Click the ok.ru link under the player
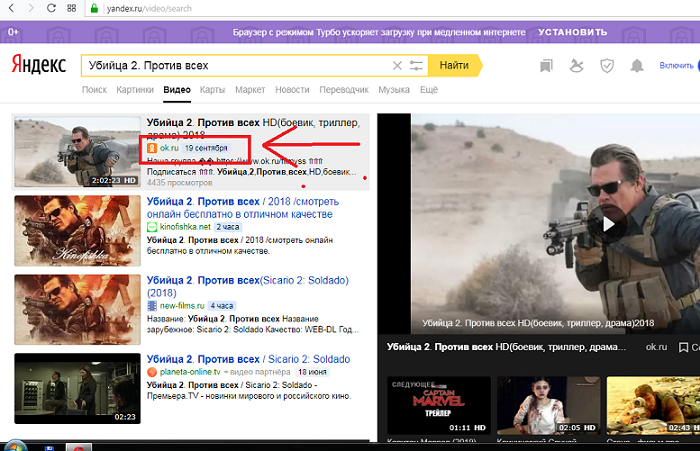The width and height of the screenshot is (700, 451). (x=656, y=347)
